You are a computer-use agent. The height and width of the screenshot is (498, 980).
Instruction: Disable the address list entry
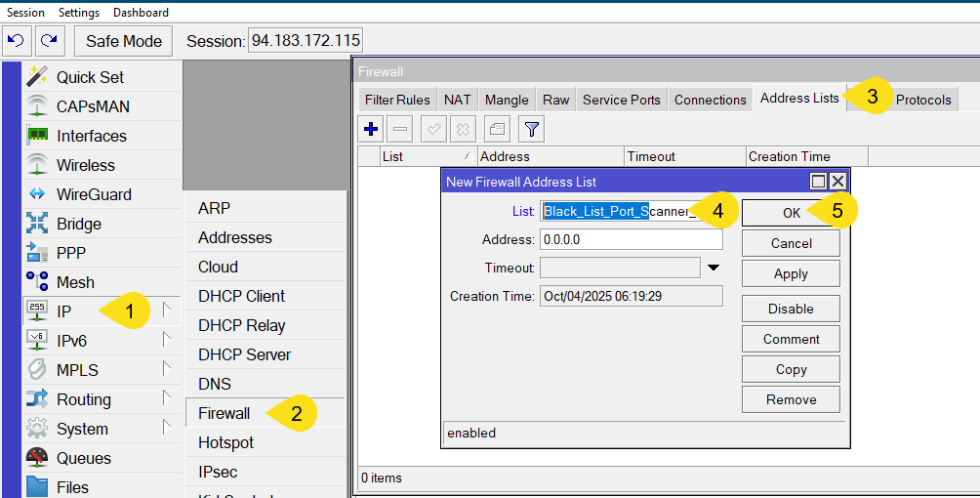coord(791,309)
